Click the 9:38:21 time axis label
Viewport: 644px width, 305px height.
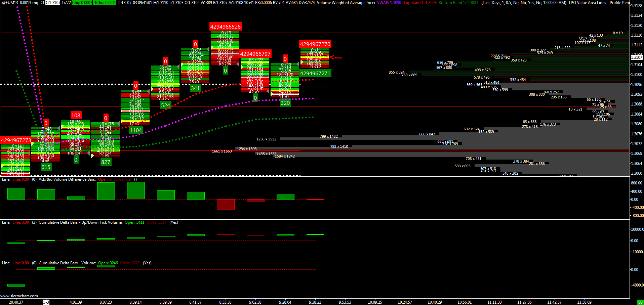click(315, 302)
